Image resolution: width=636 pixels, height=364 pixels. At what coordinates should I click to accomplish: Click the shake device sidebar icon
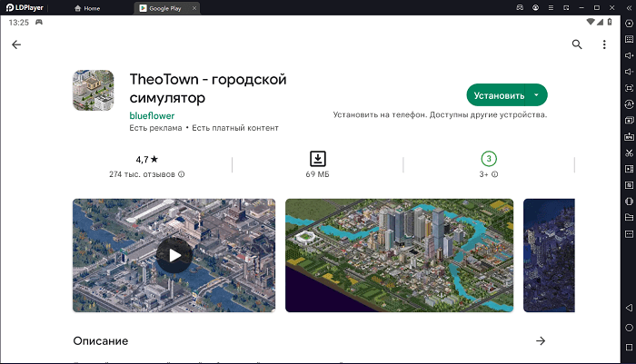629,202
